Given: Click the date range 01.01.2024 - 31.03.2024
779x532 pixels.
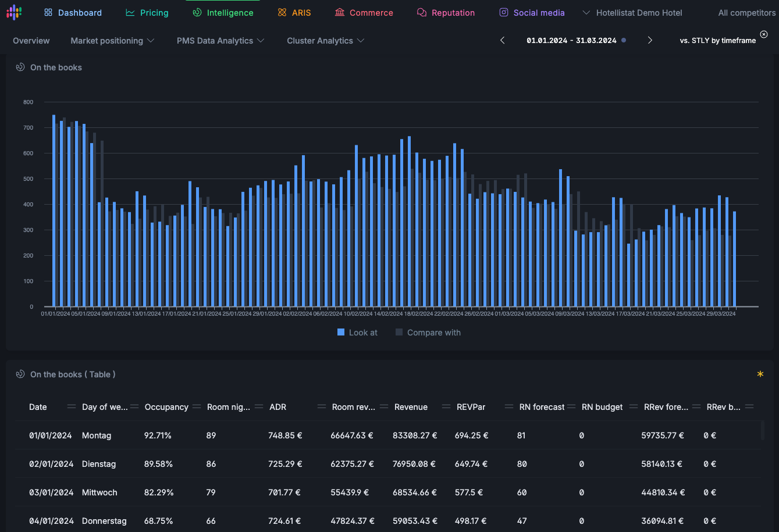Looking at the screenshot, I should 571,41.
